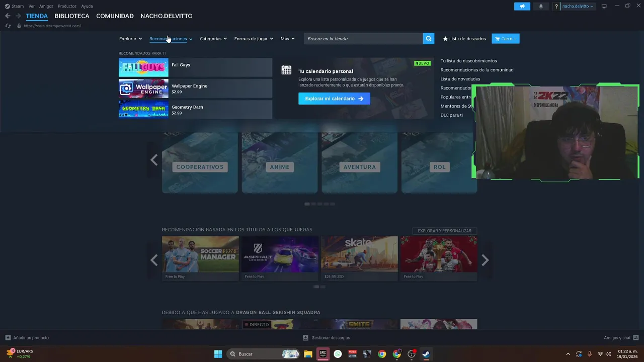Image resolution: width=644 pixels, height=362 pixels.
Task: Open Recomendaciones de la comunidad link
Action: (x=477, y=70)
